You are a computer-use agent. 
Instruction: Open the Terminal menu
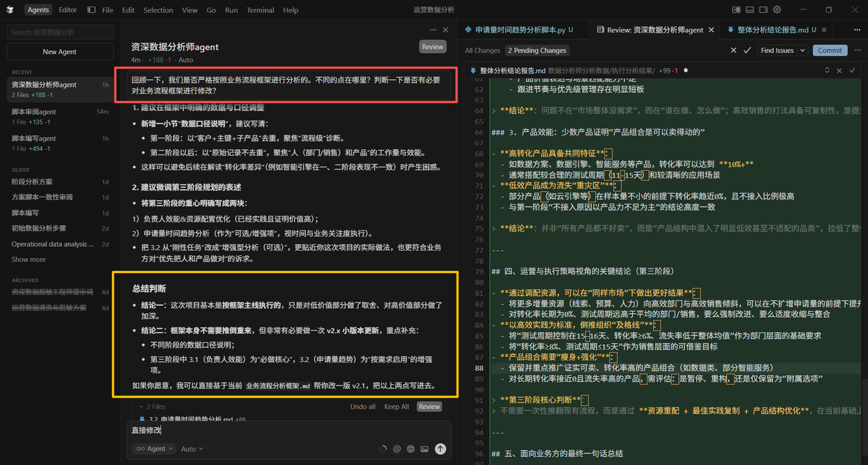260,9
